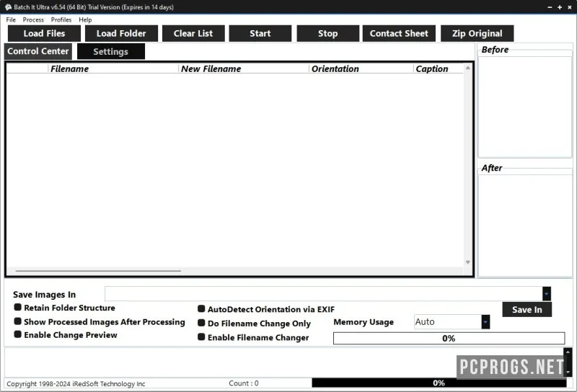Start batch processing
This screenshot has height=392, width=577.
click(260, 33)
